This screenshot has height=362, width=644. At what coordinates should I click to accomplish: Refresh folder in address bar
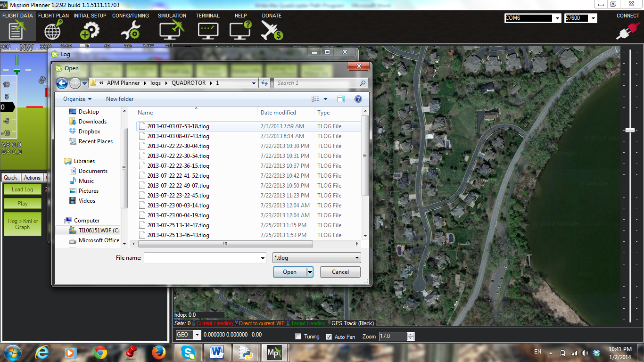pyautogui.click(x=264, y=83)
